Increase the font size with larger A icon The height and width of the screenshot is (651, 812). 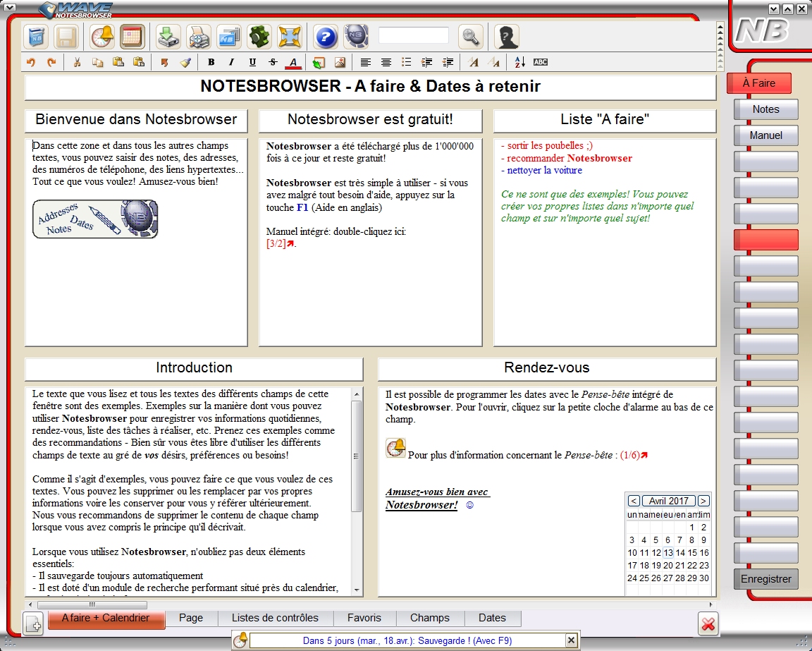[474, 62]
